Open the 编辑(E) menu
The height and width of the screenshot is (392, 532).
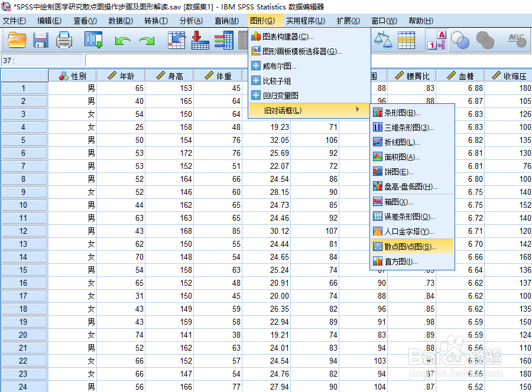tap(50, 21)
